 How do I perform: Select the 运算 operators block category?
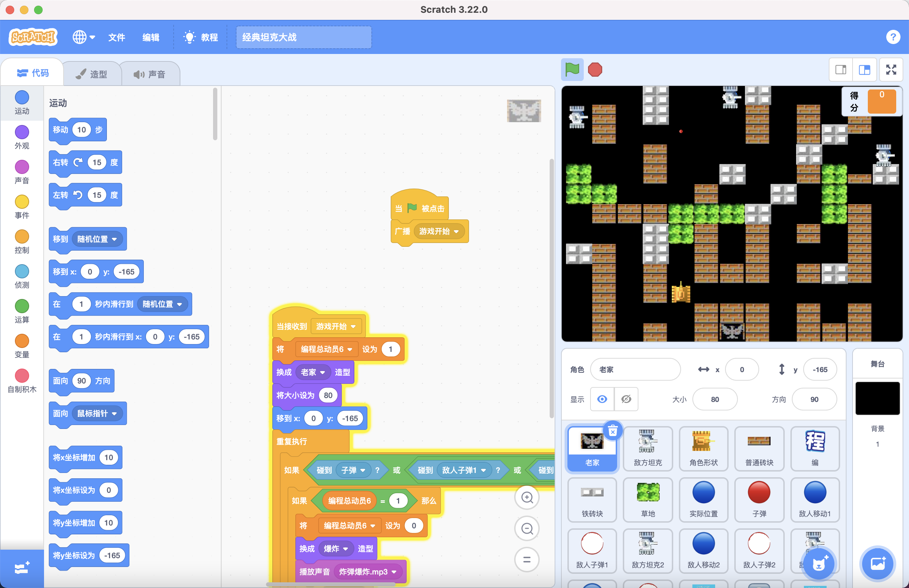click(22, 311)
